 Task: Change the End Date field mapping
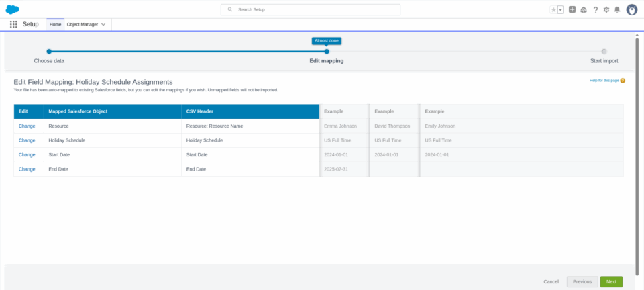27,169
